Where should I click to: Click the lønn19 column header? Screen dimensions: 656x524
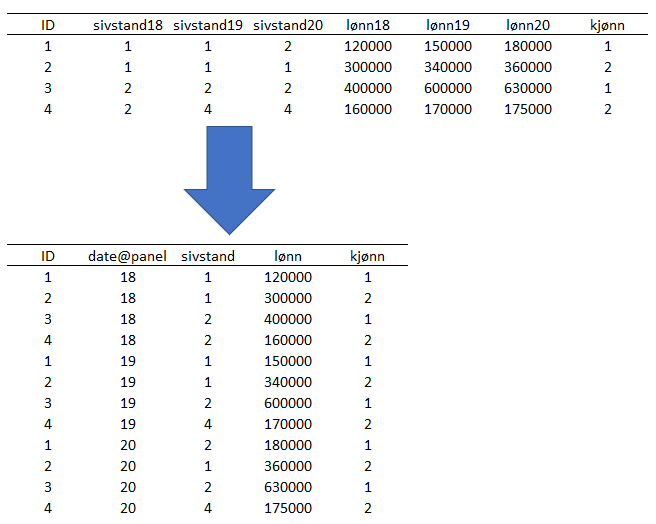tap(447, 25)
